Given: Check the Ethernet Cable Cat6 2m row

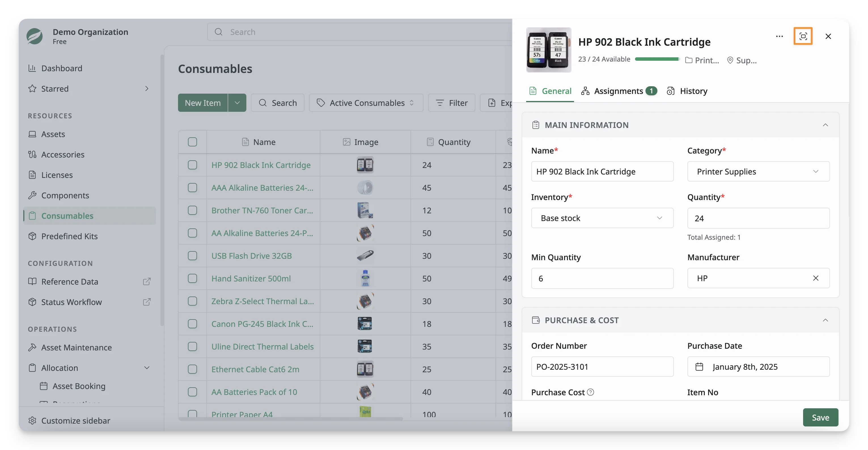Looking at the screenshot, I should pyautogui.click(x=192, y=369).
